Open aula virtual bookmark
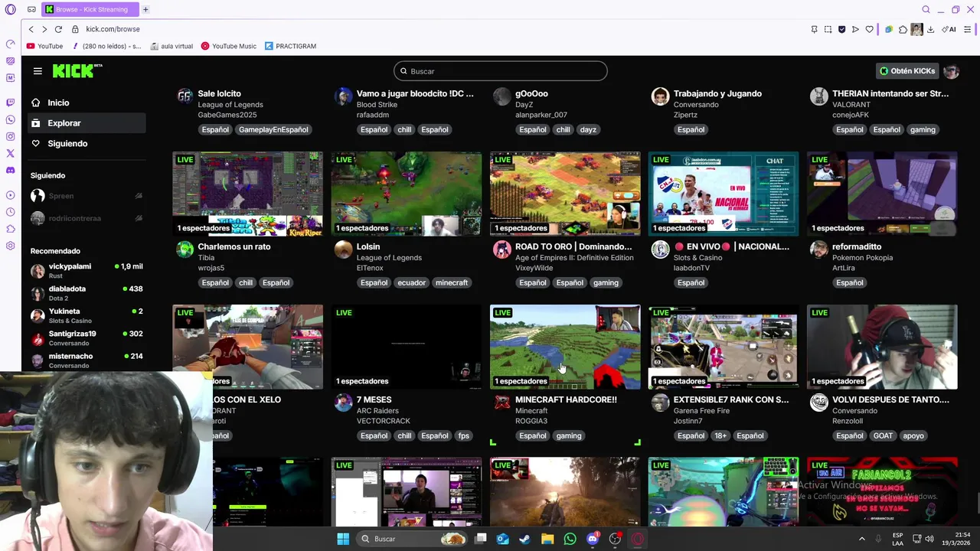 pos(171,46)
